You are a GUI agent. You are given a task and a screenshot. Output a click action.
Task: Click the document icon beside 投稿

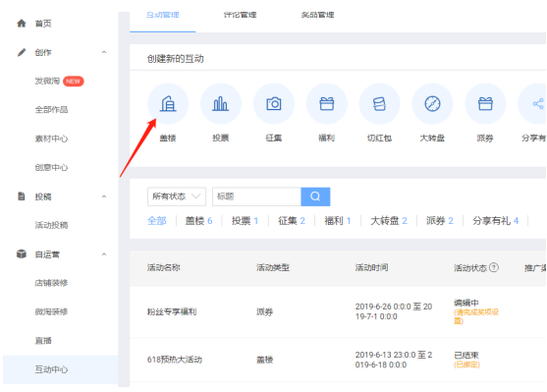coord(22,196)
